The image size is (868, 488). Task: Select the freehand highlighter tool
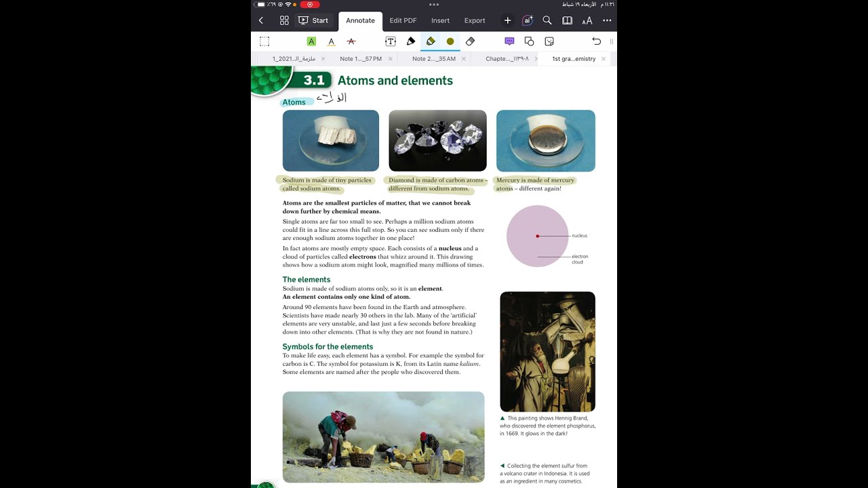coord(431,41)
